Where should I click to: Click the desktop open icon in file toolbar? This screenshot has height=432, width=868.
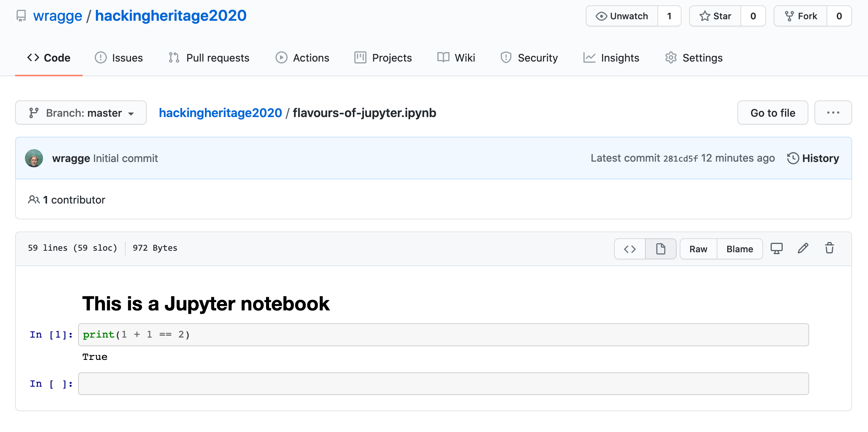(x=776, y=248)
